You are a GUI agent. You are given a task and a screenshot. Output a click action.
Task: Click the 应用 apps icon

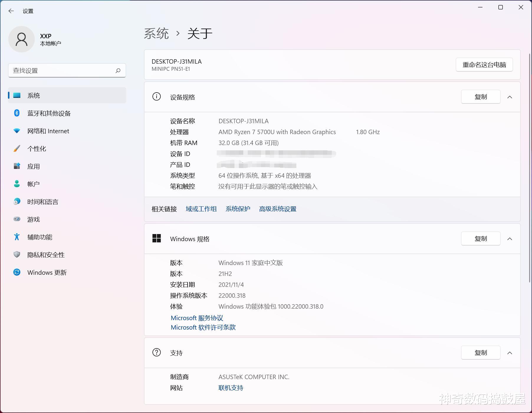(x=17, y=166)
